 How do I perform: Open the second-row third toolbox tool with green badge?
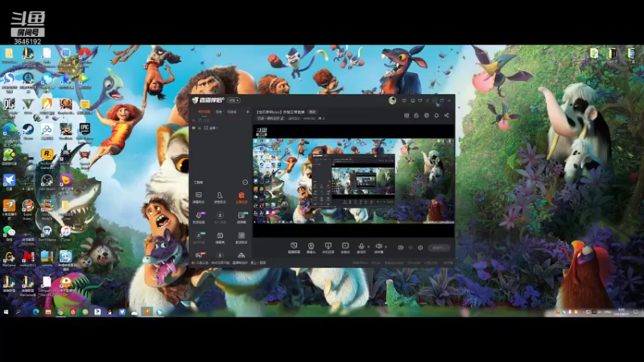[x=241, y=217]
